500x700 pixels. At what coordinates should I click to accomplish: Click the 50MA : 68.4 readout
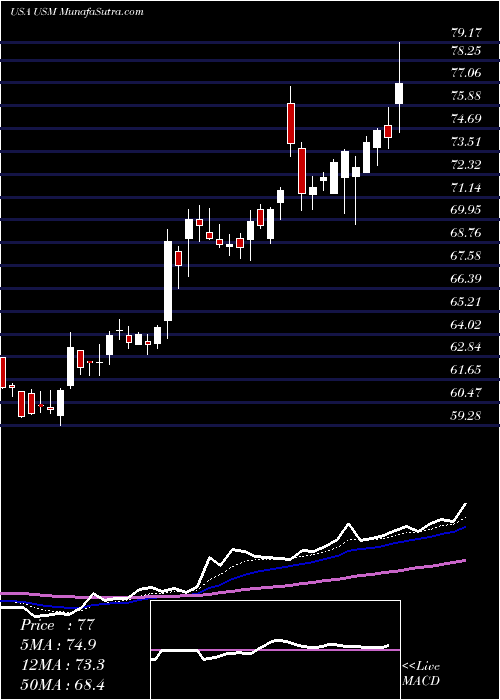pos(62,684)
